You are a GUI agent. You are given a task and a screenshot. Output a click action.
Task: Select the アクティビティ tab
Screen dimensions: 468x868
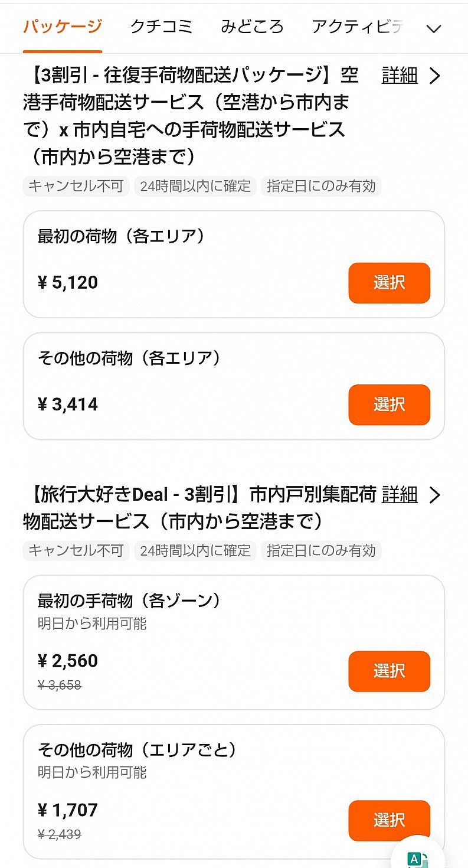coord(358,27)
